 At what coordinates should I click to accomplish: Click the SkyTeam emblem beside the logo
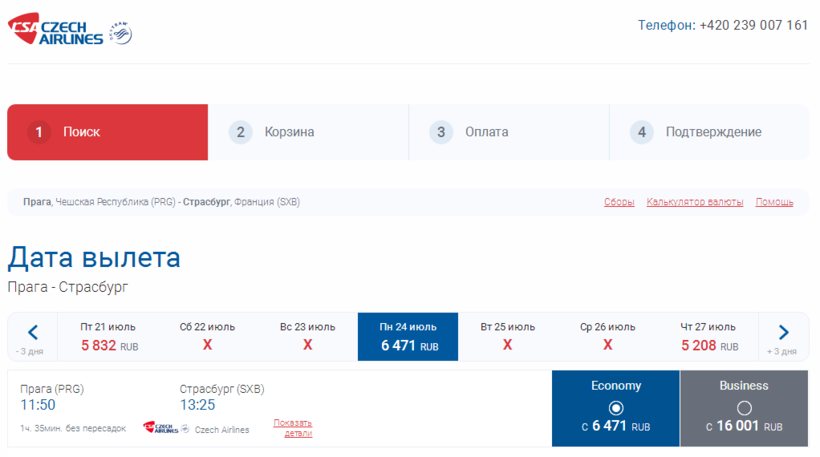click(121, 34)
